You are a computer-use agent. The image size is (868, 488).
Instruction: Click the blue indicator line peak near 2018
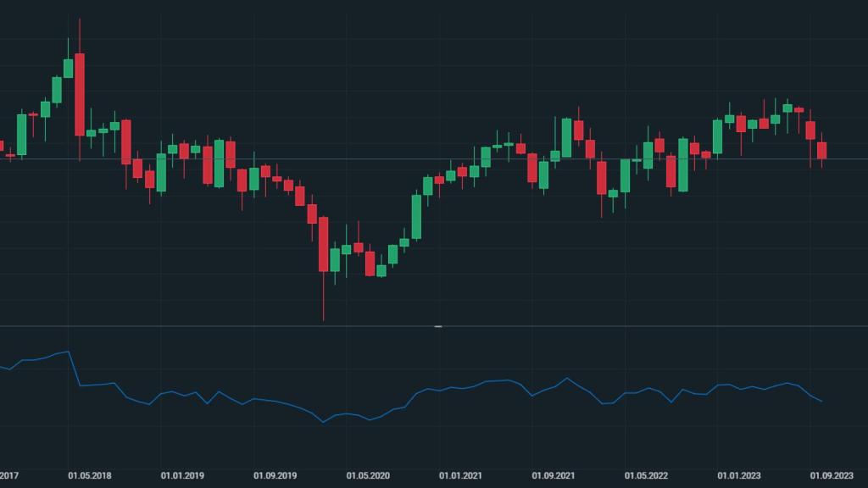coord(68,351)
